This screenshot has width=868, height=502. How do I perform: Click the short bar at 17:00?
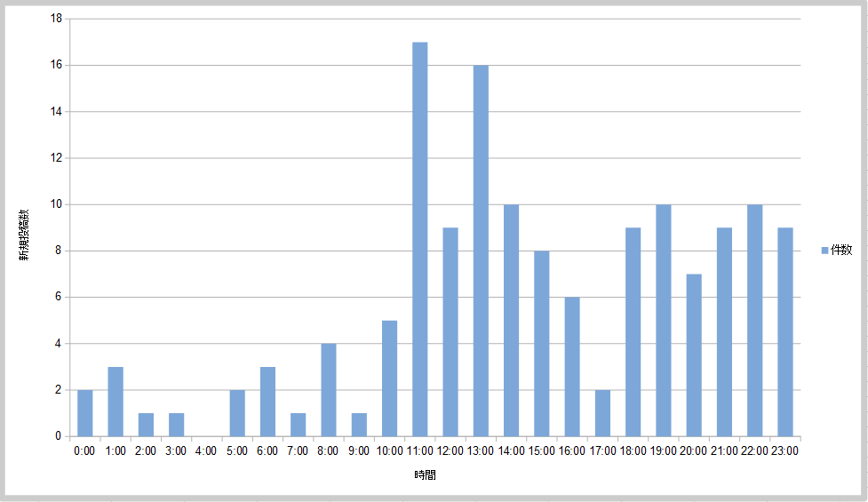pyautogui.click(x=602, y=413)
